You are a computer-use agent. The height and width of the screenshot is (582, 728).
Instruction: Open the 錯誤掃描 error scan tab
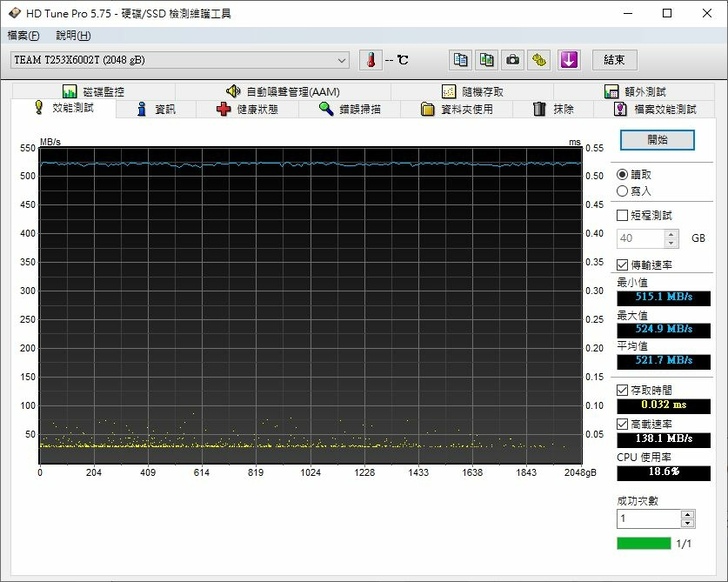350,109
